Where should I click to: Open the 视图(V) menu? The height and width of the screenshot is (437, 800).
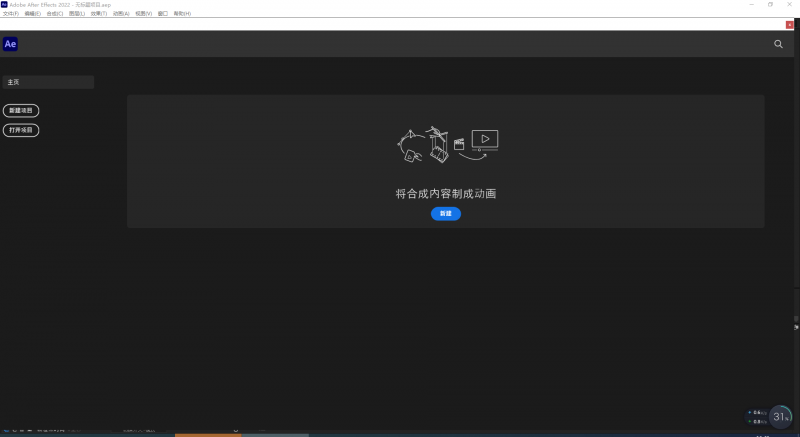click(x=143, y=14)
